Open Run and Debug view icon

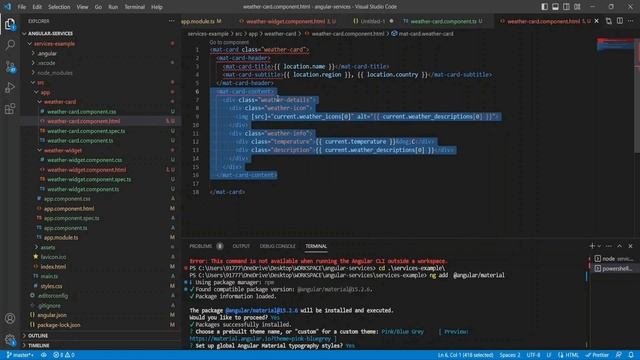[x=10, y=87]
